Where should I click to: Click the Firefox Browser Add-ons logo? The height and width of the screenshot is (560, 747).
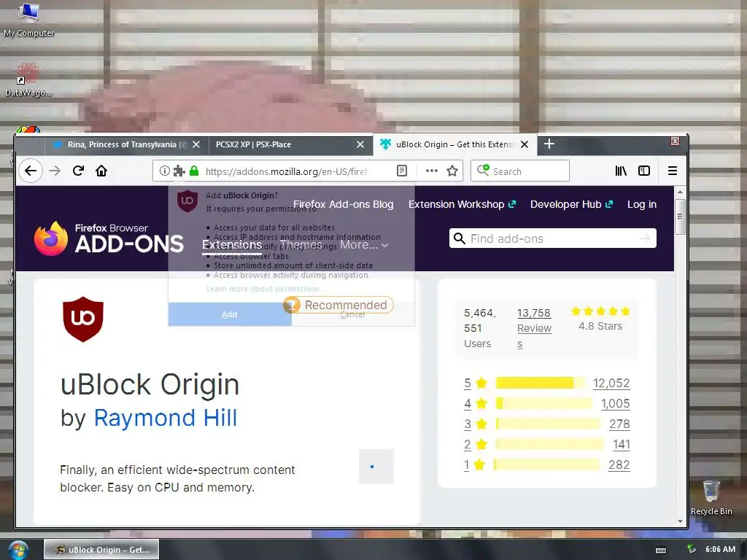point(109,238)
